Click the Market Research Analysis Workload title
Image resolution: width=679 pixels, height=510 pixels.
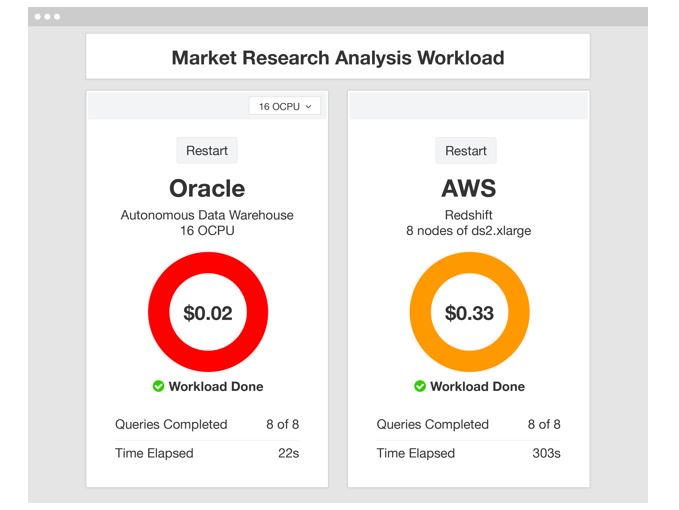[x=338, y=58]
